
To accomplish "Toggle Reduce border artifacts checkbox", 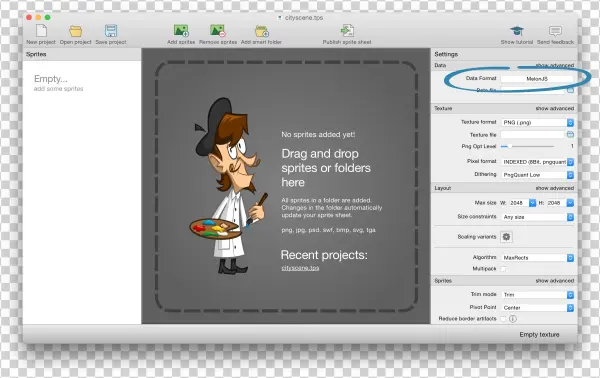I will [x=504, y=318].
